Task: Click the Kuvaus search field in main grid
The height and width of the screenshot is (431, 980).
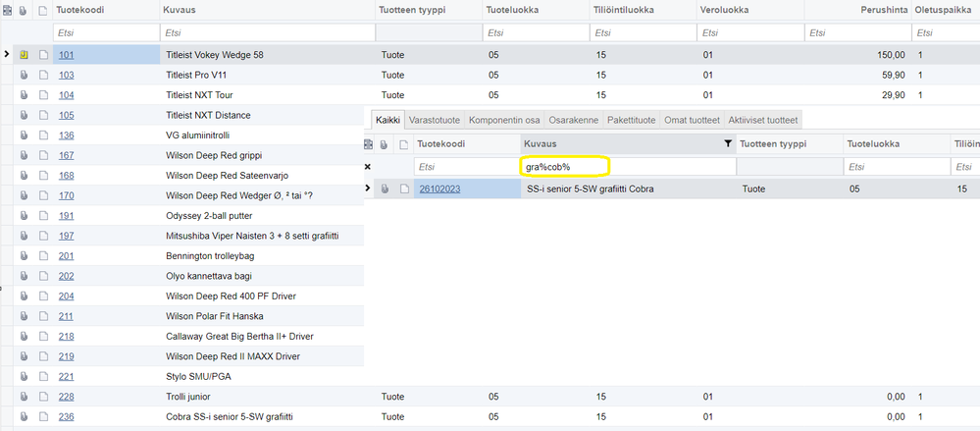Action: click(x=268, y=33)
